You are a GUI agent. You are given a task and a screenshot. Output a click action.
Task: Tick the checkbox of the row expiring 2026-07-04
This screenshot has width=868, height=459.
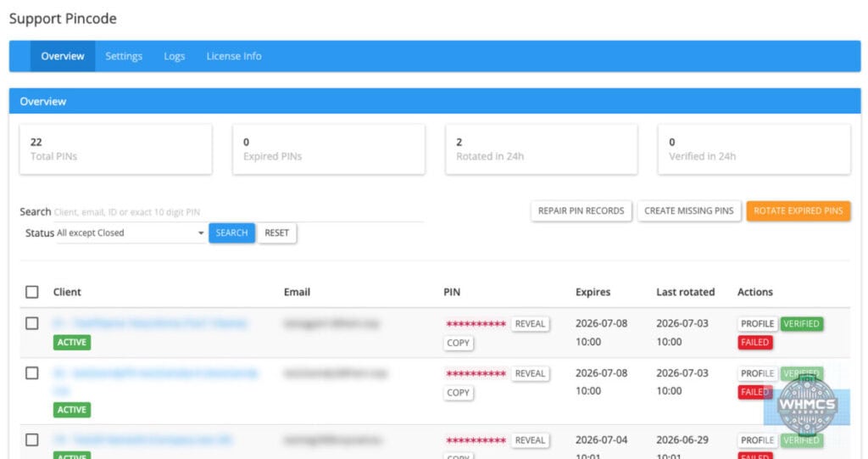tap(32, 439)
